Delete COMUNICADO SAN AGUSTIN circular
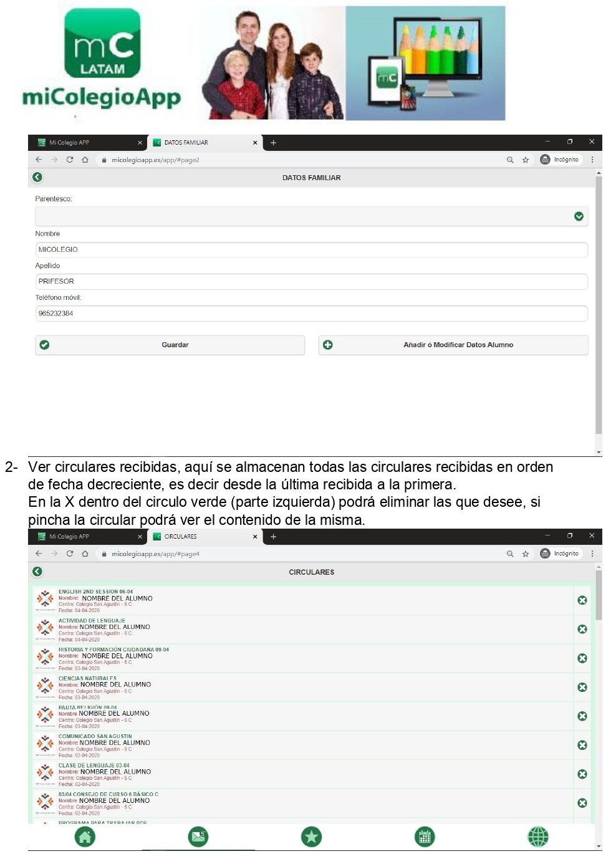The width and height of the screenshot is (616, 864). pos(582,745)
